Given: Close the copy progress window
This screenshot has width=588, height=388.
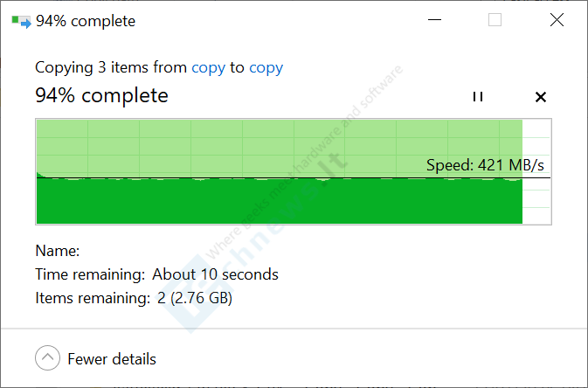Looking at the screenshot, I should coord(557,20).
